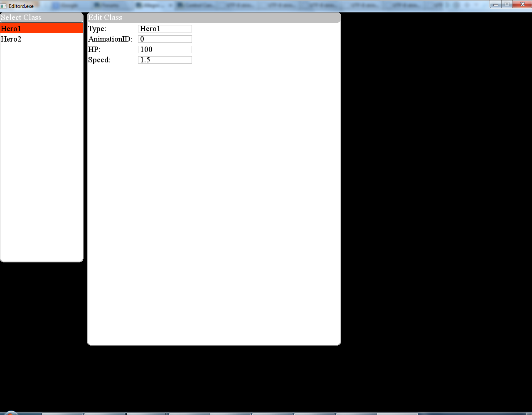This screenshot has width=532, height=415.
Task: Click the HP: label
Action: tap(94, 49)
